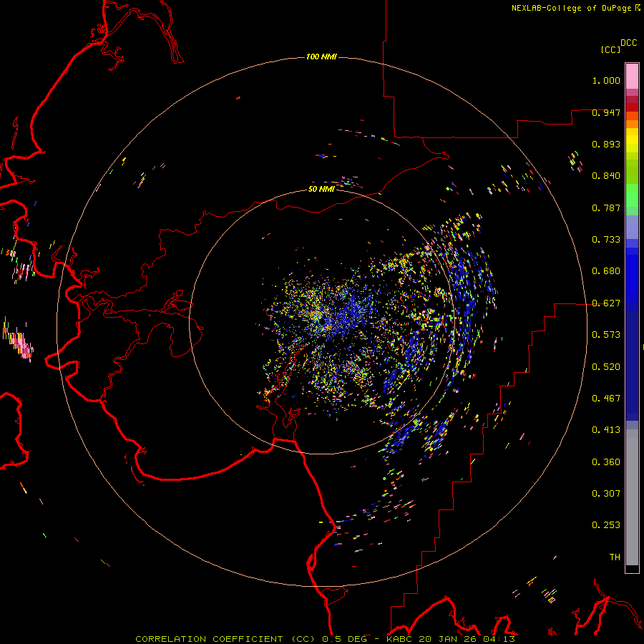
Task: Click the 0.360 value on the color scale
Action: 606,462
